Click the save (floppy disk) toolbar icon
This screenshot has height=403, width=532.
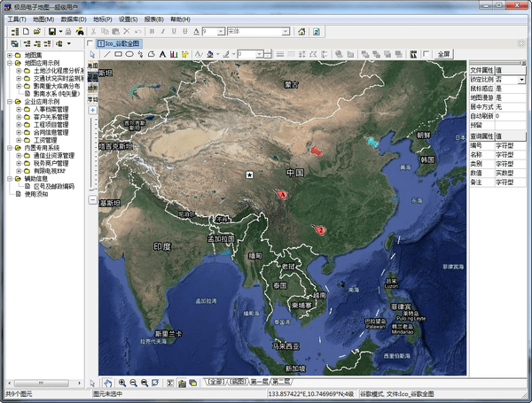click(52, 31)
